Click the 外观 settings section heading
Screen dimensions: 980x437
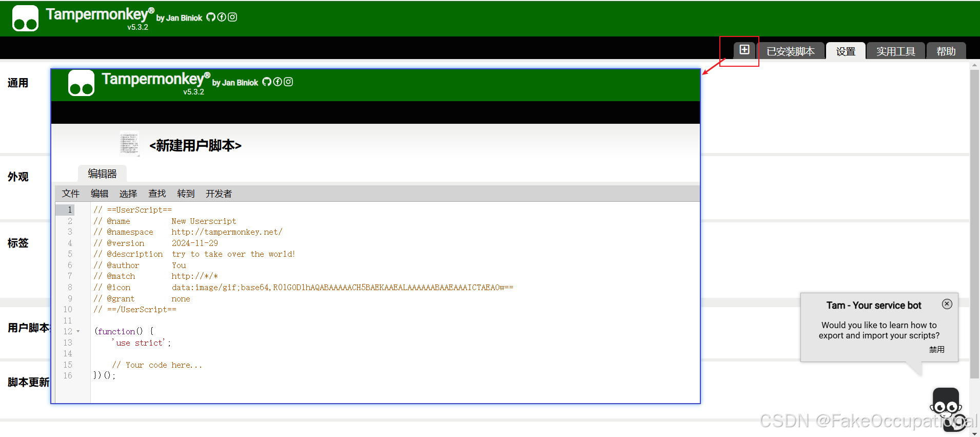point(18,177)
